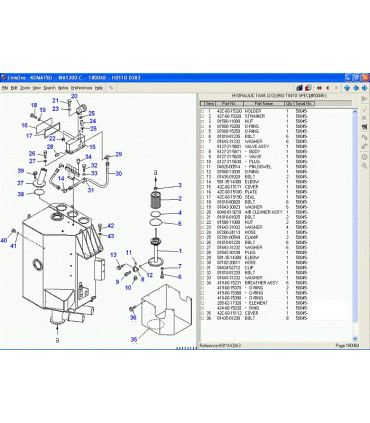Image resolution: width=370 pixels, height=423 pixels.
Task: Open the Notes menu
Action: point(63,88)
